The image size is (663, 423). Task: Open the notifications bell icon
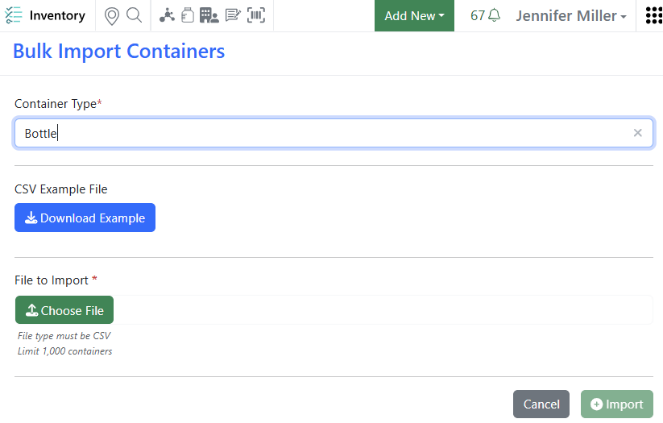click(x=494, y=16)
